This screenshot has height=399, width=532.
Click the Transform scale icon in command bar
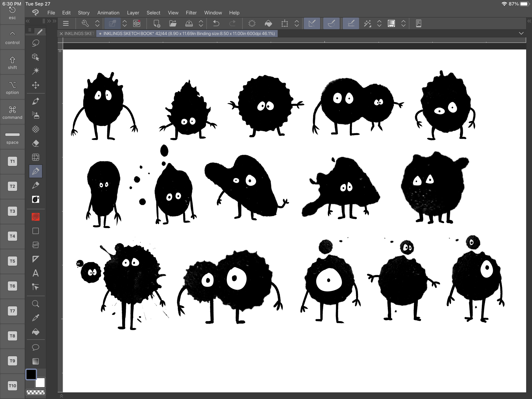(x=284, y=23)
